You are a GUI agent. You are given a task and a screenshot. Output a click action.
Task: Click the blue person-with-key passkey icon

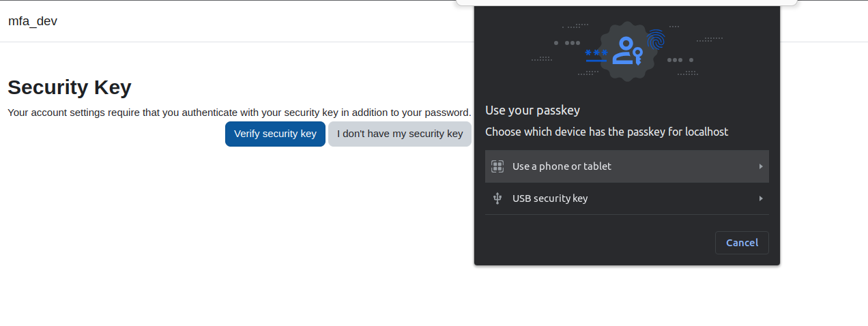(x=627, y=50)
